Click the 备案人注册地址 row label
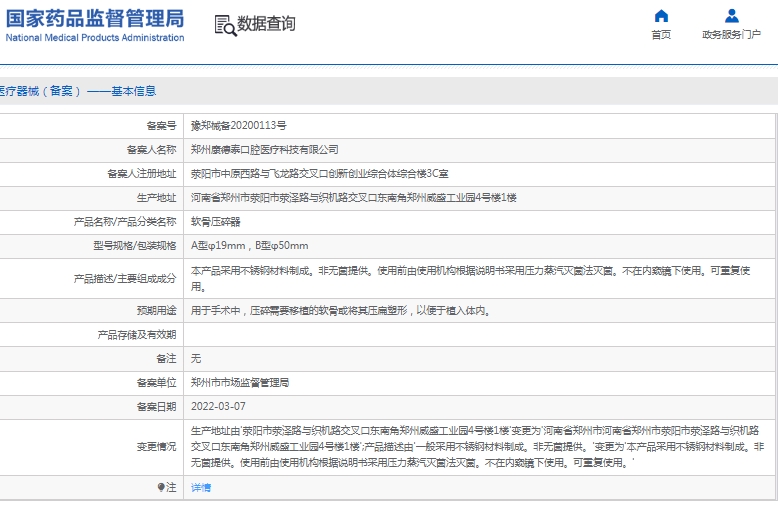 (141, 174)
